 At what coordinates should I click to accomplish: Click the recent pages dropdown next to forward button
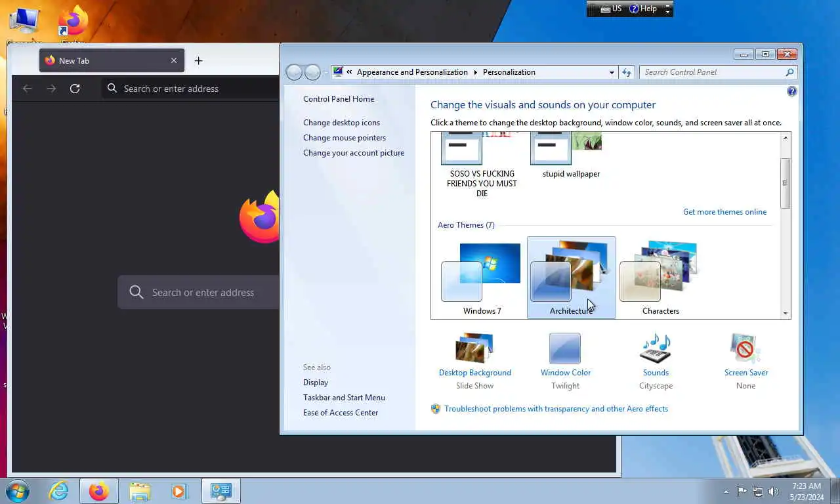[325, 72]
